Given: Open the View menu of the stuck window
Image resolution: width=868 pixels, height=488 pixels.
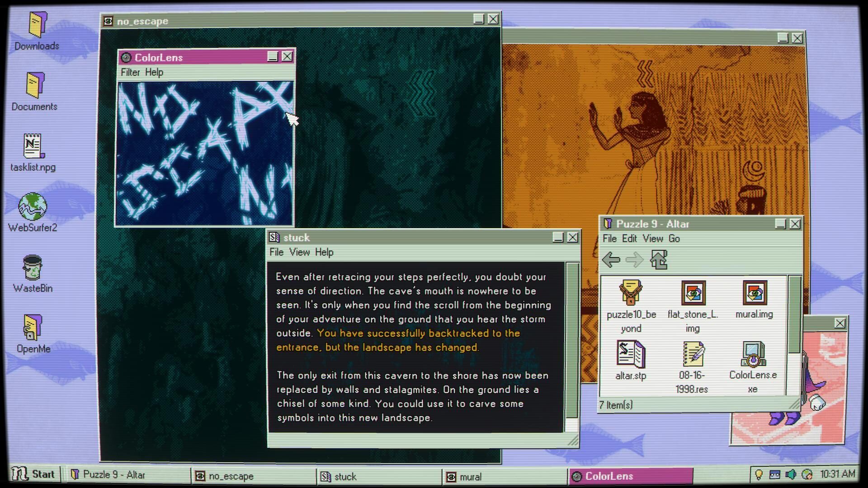Looking at the screenshot, I should (x=299, y=252).
